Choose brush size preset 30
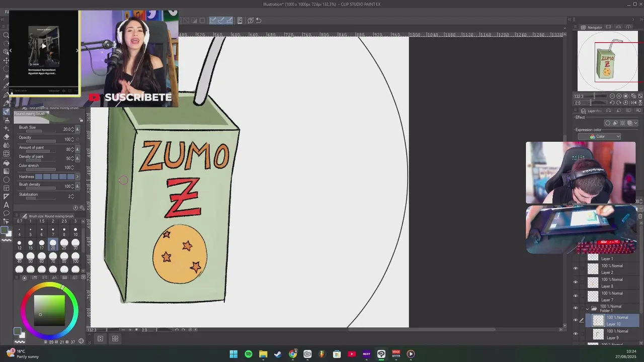644x362 pixels. click(x=75, y=244)
